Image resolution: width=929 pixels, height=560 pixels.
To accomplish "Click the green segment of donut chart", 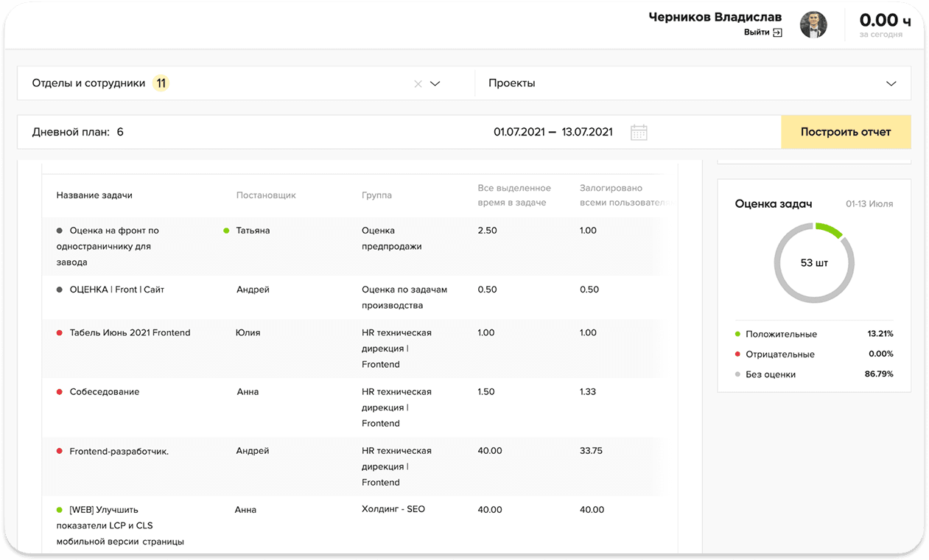I will tap(829, 230).
